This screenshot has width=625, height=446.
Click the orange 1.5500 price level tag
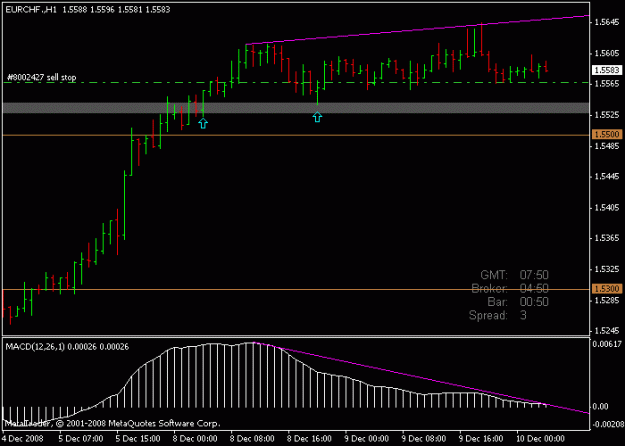[x=607, y=134]
